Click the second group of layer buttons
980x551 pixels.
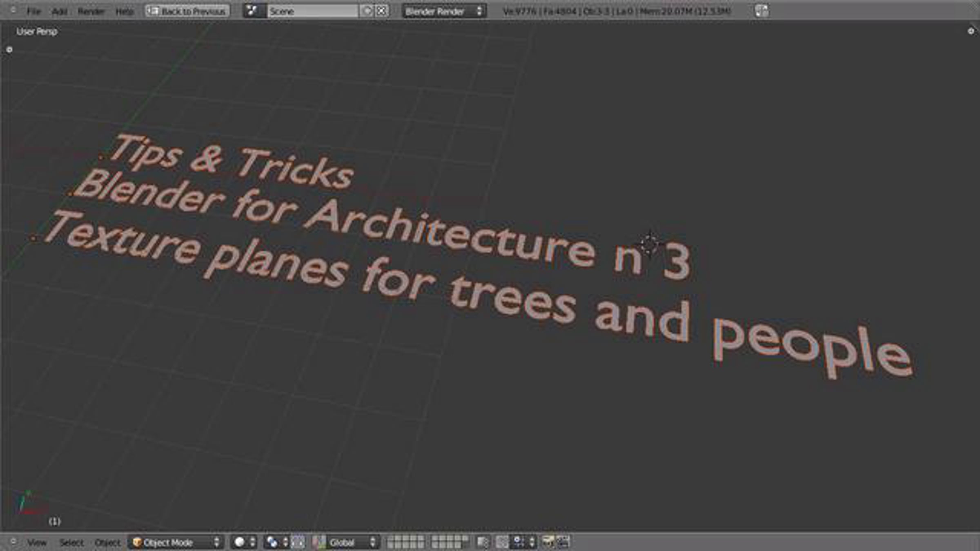pos(450,542)
